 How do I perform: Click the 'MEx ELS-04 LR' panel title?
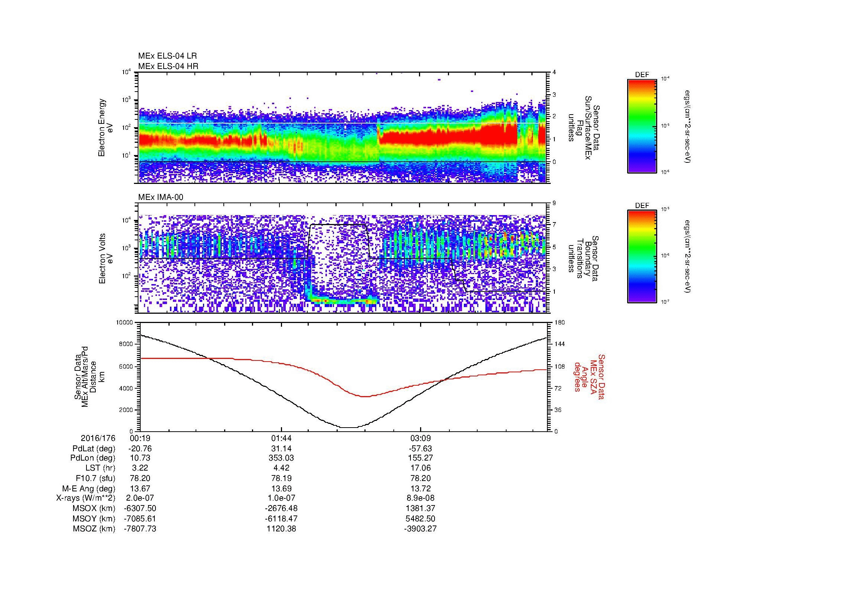(x=167, y=56)
